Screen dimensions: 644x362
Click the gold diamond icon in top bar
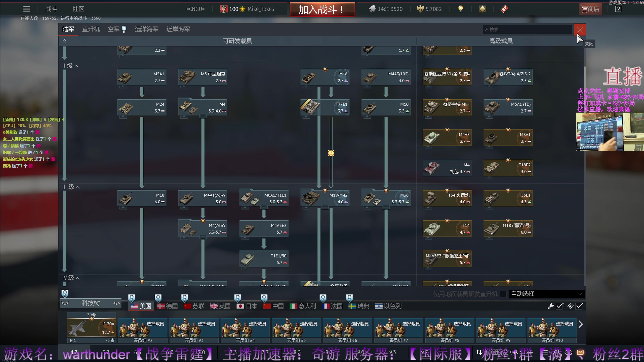pyautogui.click(x=482, y=9)
